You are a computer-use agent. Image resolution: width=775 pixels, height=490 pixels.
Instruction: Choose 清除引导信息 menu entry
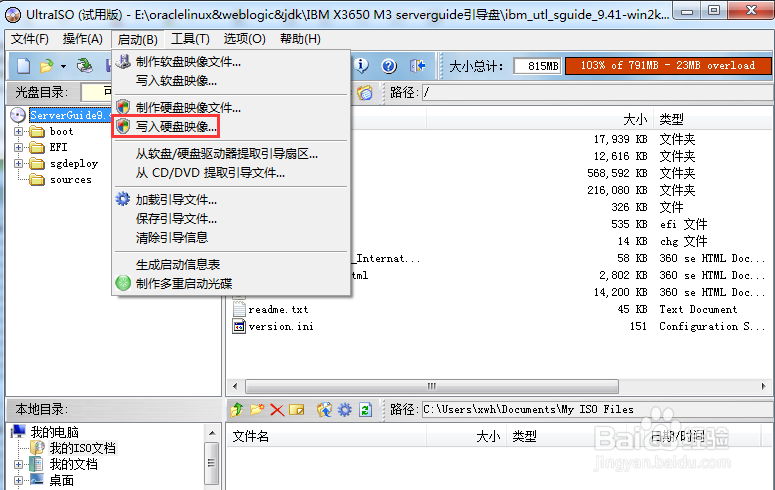coord(172,238)
